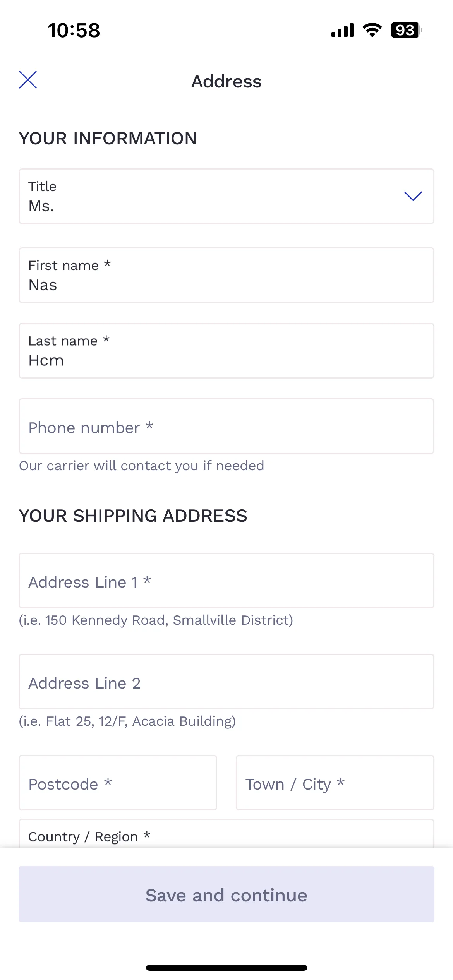
Task: Tap the Wi-Fi icon in status bar
Action: (x=372, y=30)
